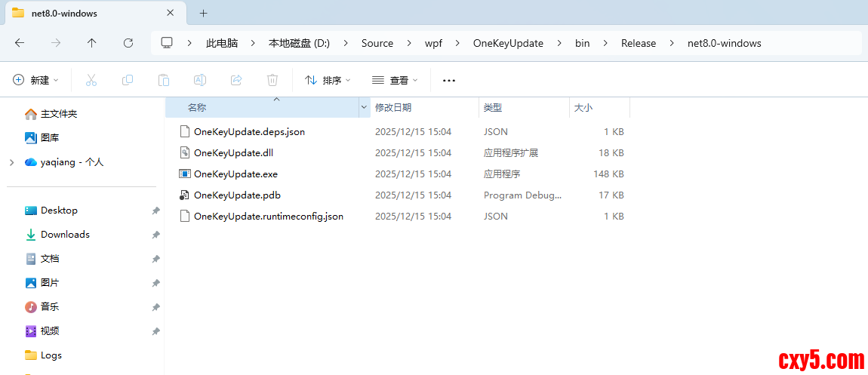Expand chevron after Release in breadcrumb
Viewport: 868px width, 375px height.
(x=672, y=43)
